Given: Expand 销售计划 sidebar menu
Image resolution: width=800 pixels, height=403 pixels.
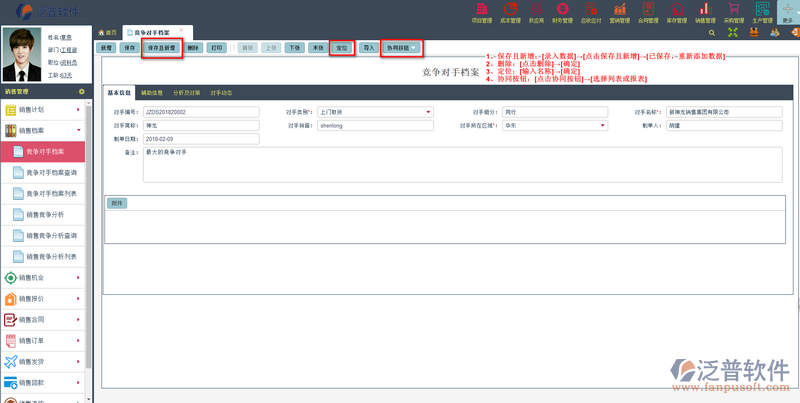Looking at the screenshot, I should coord(42,110).
